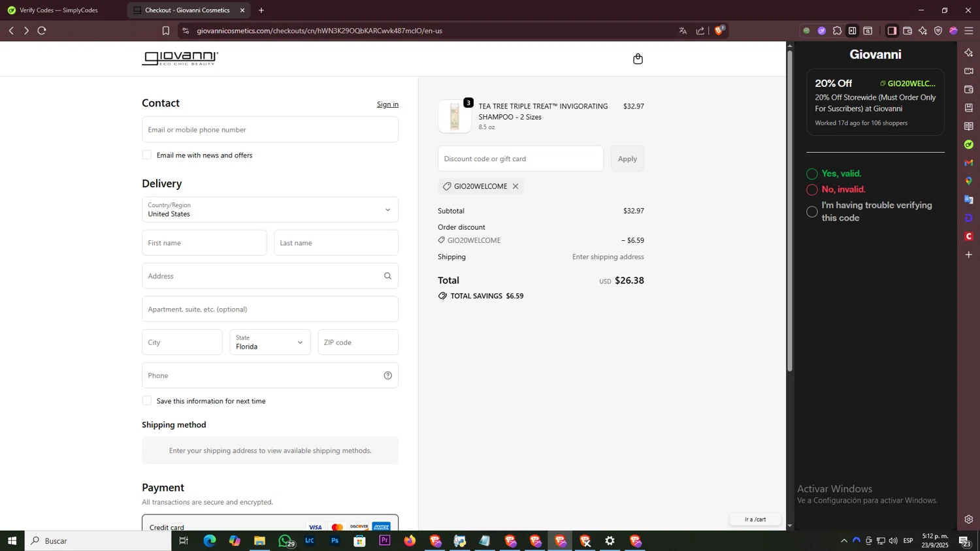Open the Brave VPN shield icon
The width and height of the screenshot is (980, 551).
pos(938,31)
